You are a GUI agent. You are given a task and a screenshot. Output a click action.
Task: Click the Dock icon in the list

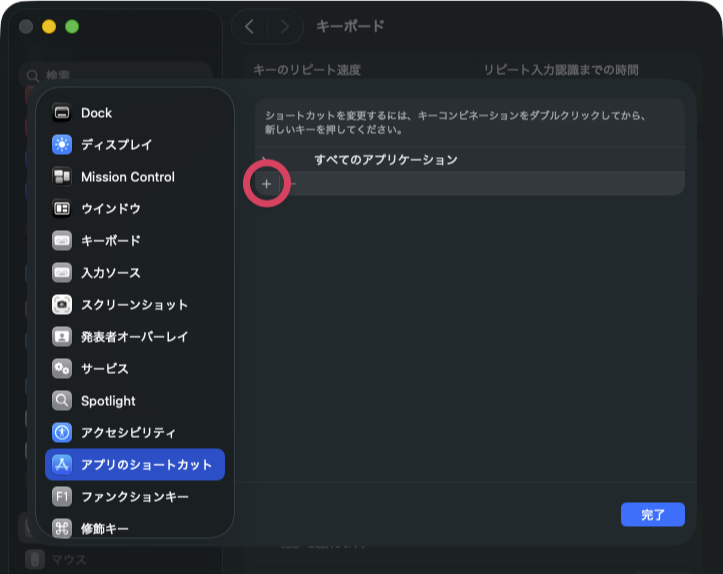click(62, 113)
